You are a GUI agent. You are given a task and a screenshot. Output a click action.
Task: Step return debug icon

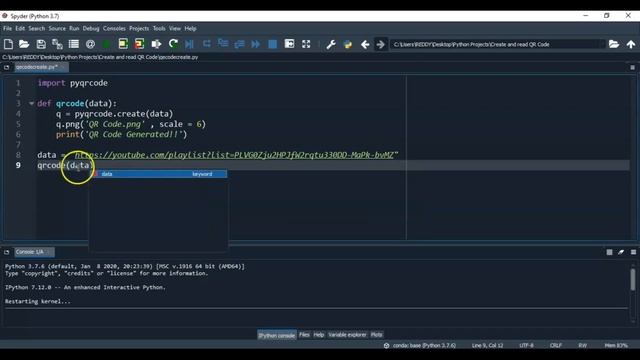240,44
